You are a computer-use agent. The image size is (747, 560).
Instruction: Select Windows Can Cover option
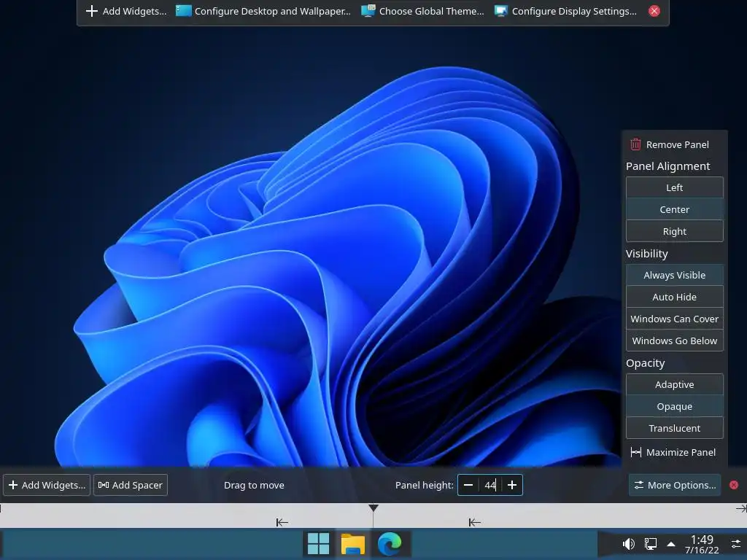click(674, 319)
